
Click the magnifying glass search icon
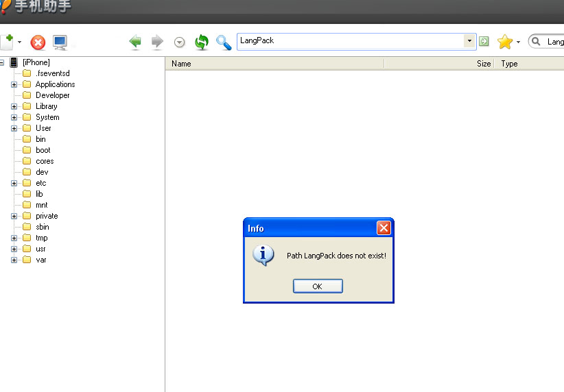click(x=224, y=42)
